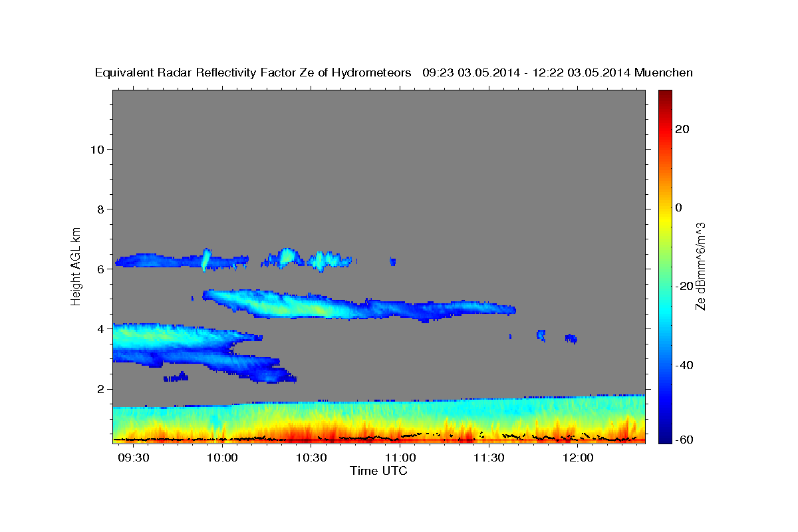Screen dimensions: 798x532
Task: Click the 'Time UTC' axis label
Action: click(378, 471)
